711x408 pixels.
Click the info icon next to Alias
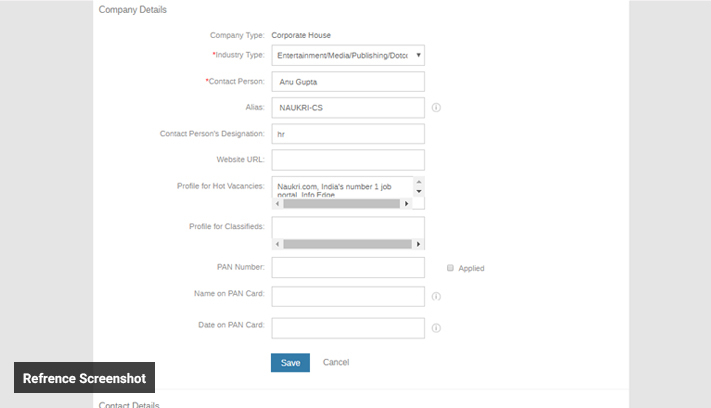[437, 108]
